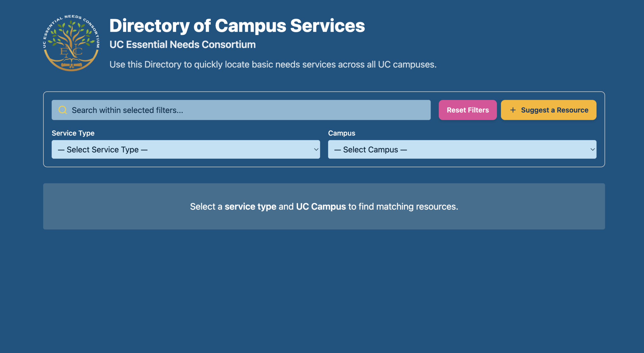
Task: Expand the Select Service Type chevron
Action: click(316, 150)
